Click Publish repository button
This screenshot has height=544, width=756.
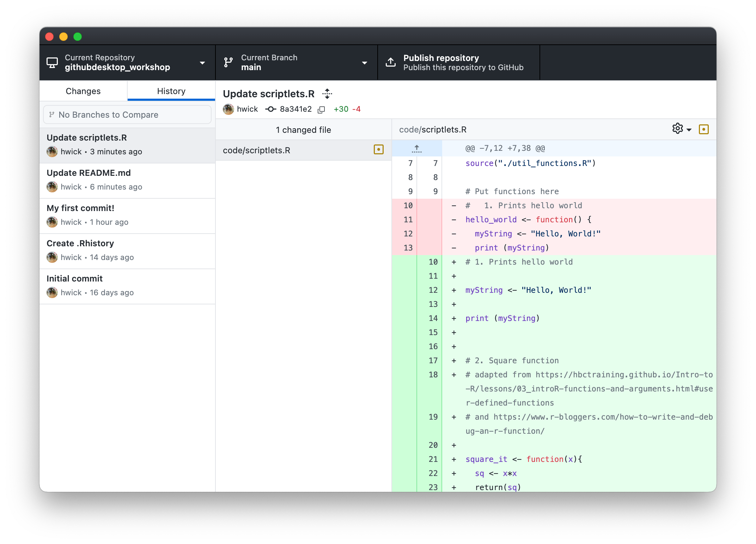[458, 63]
